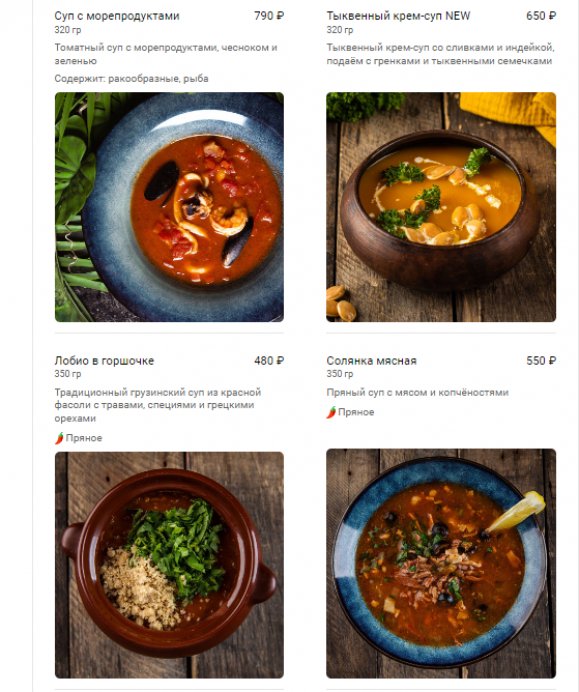This screenshot has width=579, height=692.
Task: Open the Суп с морепродуктами photo
Action: (169, 207)
